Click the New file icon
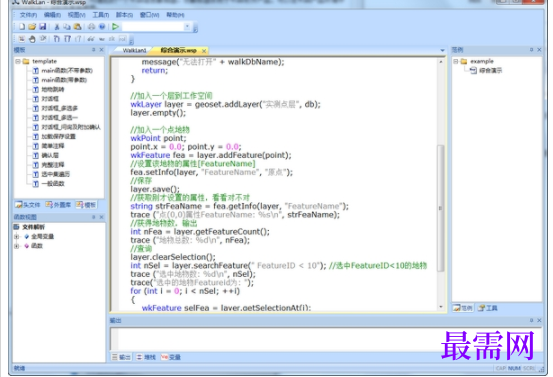Viewport: 553px width, 377px height. point(22,26)
